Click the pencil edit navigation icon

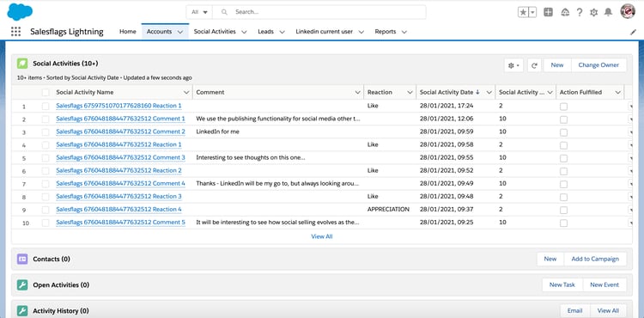tap(633, 32)
